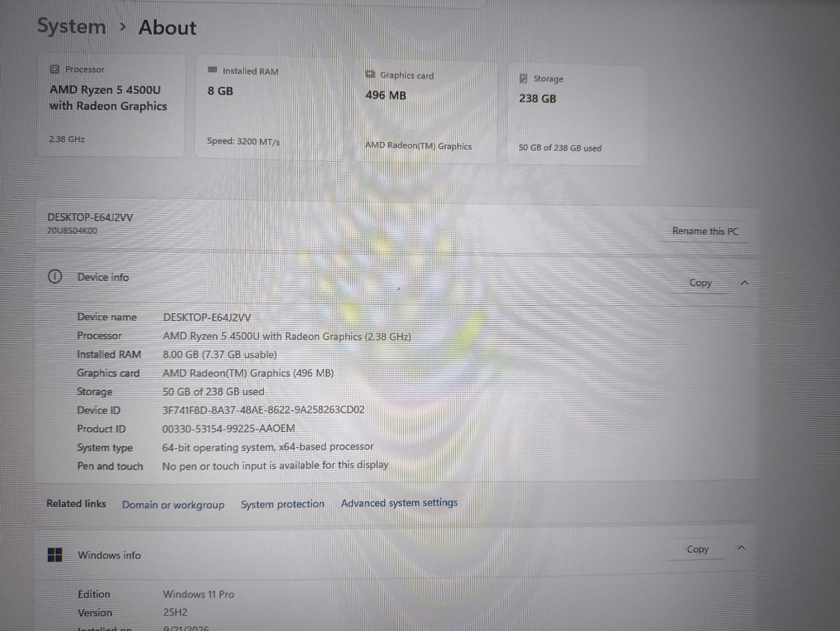Click the Storage row value in Device info
840x631 pixels.
point(213,391)
